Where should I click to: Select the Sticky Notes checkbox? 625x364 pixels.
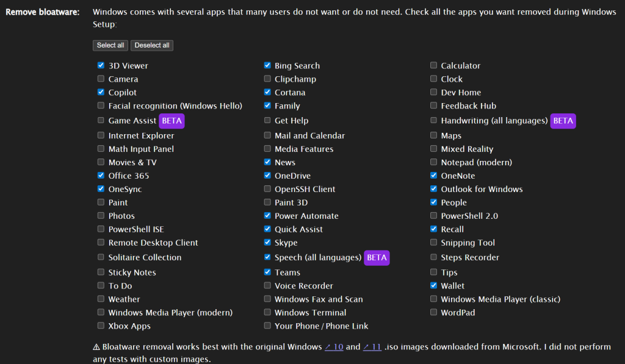tap(101, 272)
